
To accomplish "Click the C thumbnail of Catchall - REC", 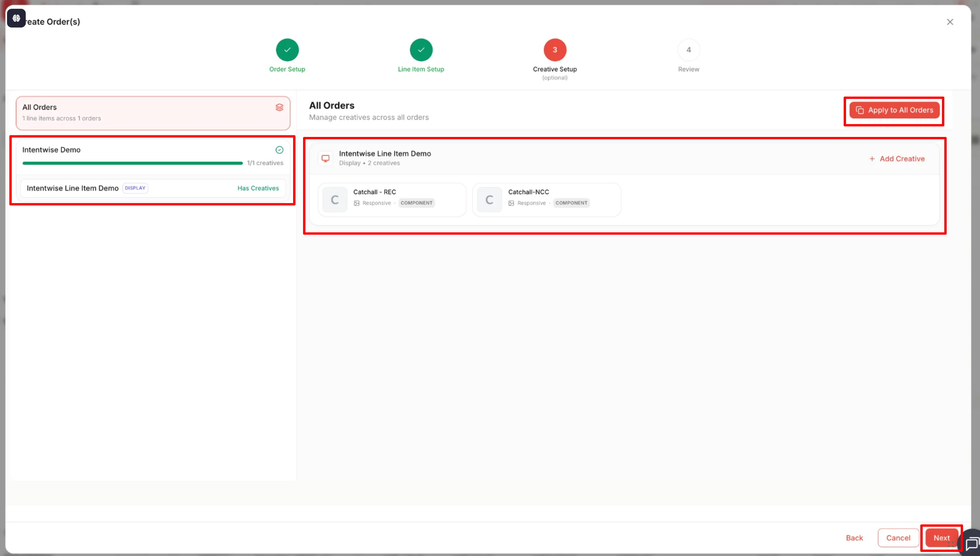I will click(335, 199).
